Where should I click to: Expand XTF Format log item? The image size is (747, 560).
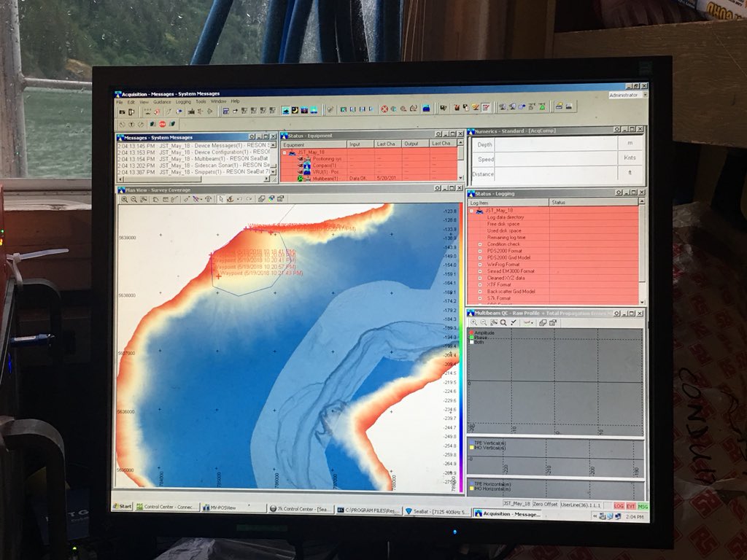[480, 284]
